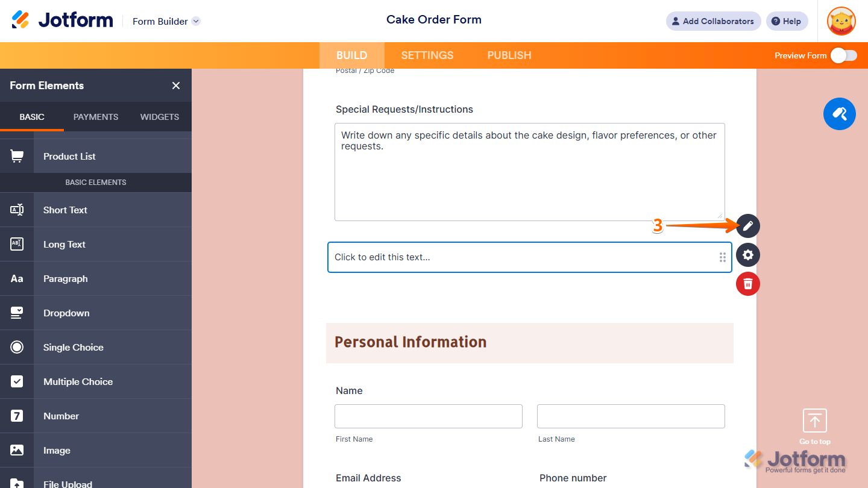Image resolution: width=868 pixels, height=488 pixels.
Task: Click the Add Collaborators button
Action: point(713,20)
